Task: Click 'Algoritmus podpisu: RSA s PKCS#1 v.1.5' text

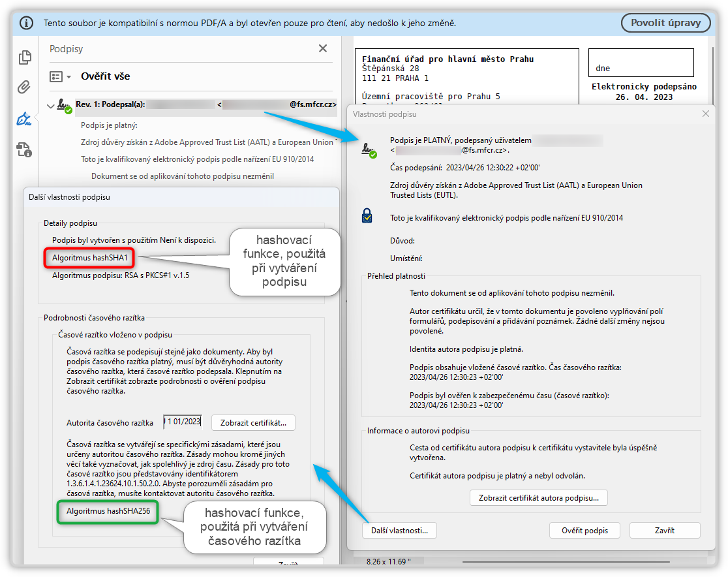Action: tap(121, 275)
